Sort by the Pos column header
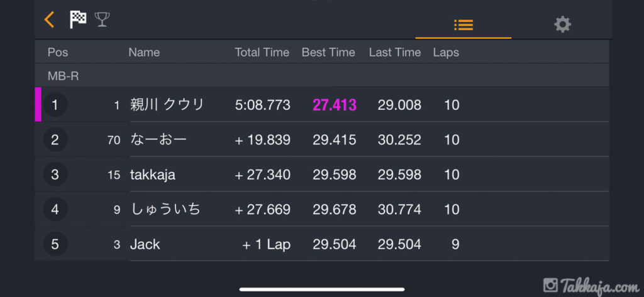This screenshot has height=297, width=644. pyautogui.click(x=58, y=53)
